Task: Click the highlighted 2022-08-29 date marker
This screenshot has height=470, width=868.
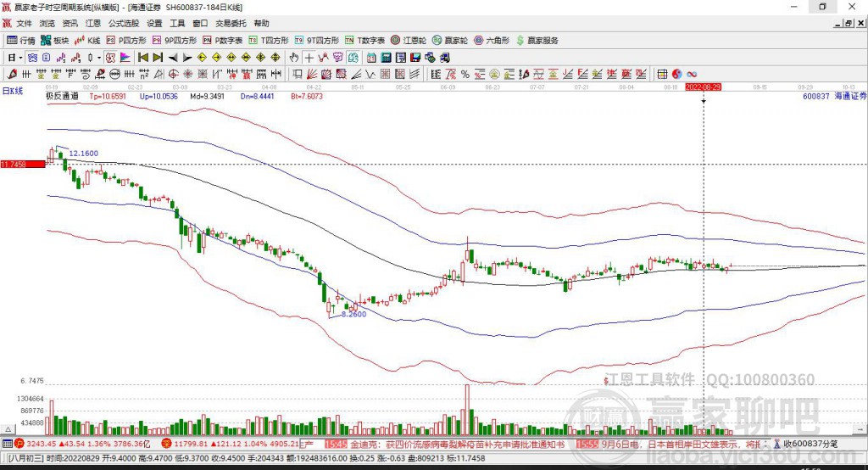Action: coord(703,87)
